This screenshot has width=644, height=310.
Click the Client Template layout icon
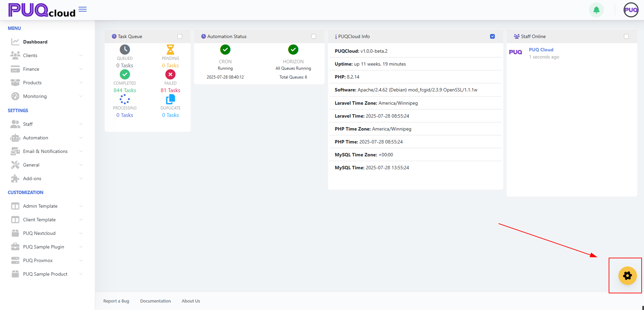[x=15, y=220]
